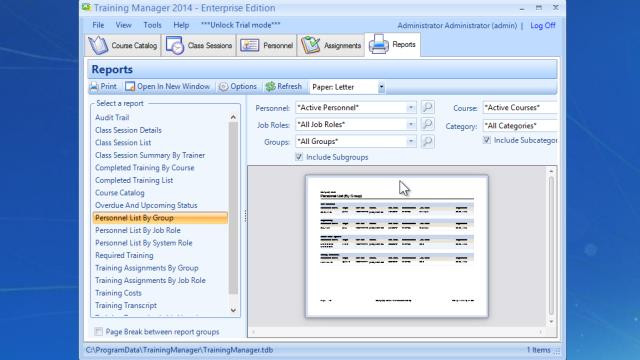Click the Log Off link

tap(542, 25)
